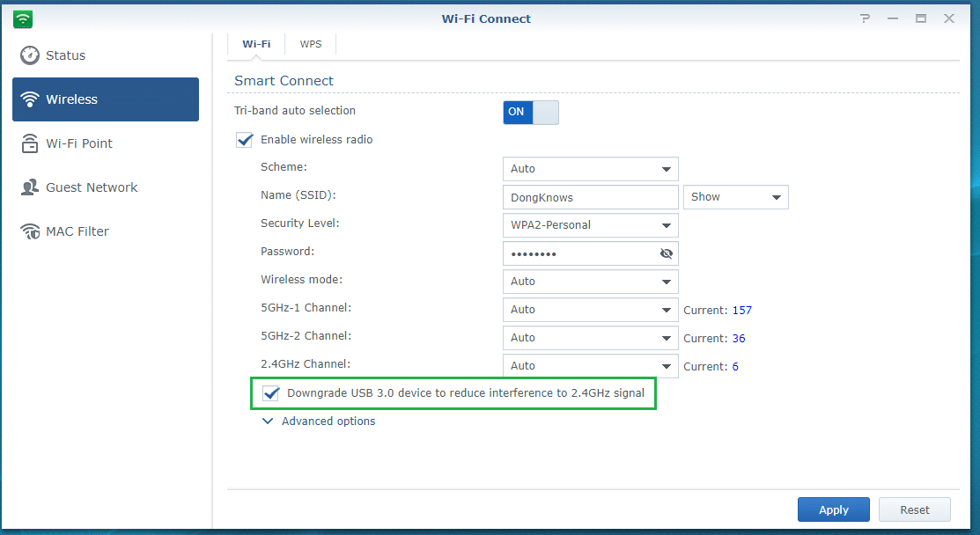Reveal password with the eye icon

(666, 253)
